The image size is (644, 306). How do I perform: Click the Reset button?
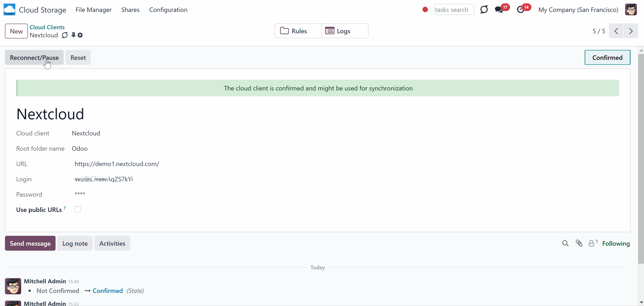click(x=78, y=57)
